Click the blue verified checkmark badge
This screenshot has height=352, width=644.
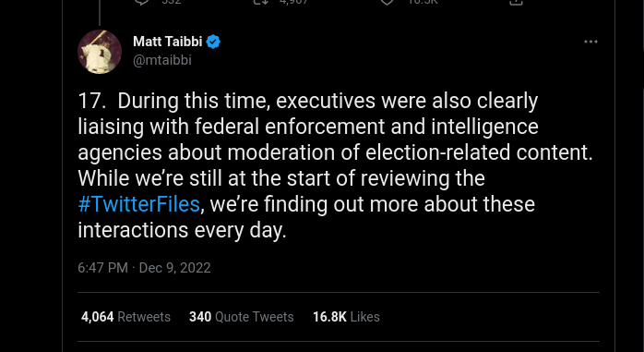(x=213, y=42)
